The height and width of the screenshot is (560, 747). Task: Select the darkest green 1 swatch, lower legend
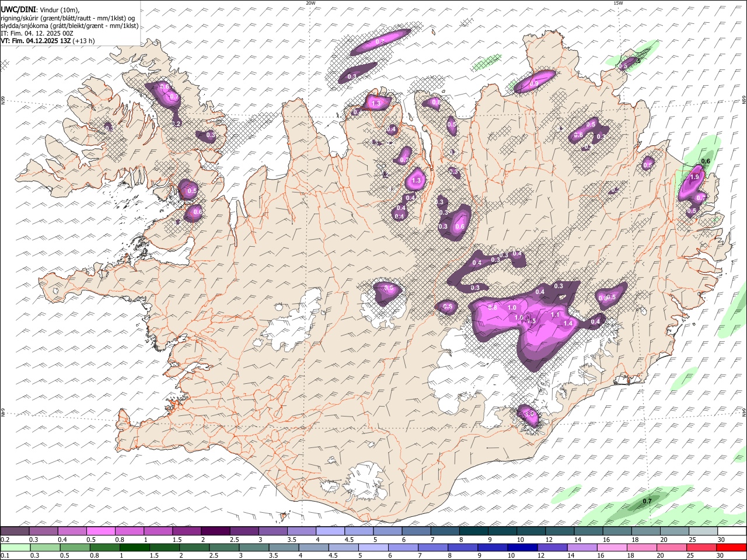pyautogui.click(x=134, y=548)
